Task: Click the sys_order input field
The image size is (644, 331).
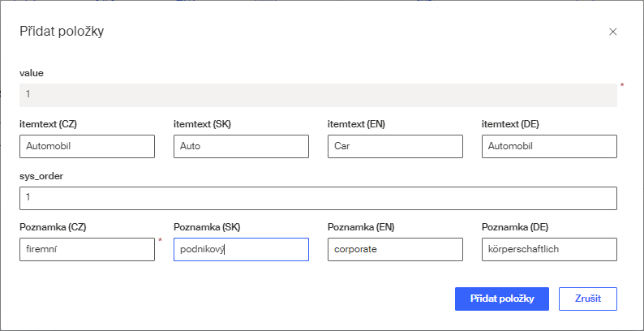Action: [x=318, y=198]
